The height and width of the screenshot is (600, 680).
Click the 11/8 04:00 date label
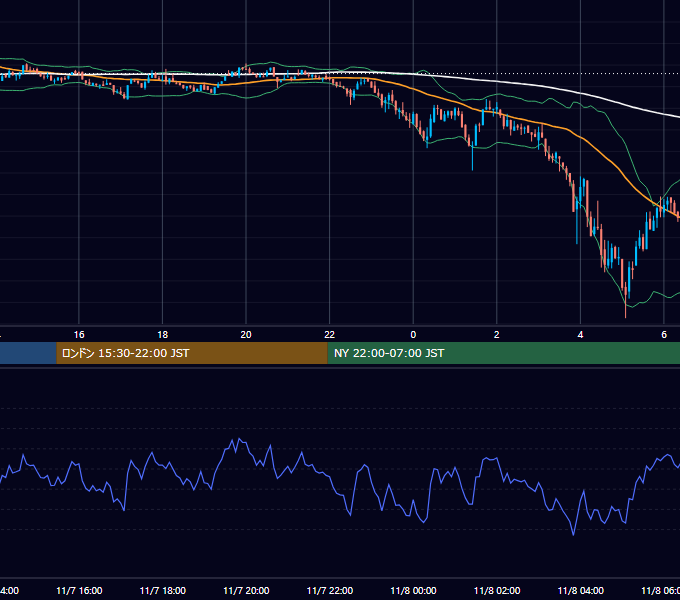[581, 590]
